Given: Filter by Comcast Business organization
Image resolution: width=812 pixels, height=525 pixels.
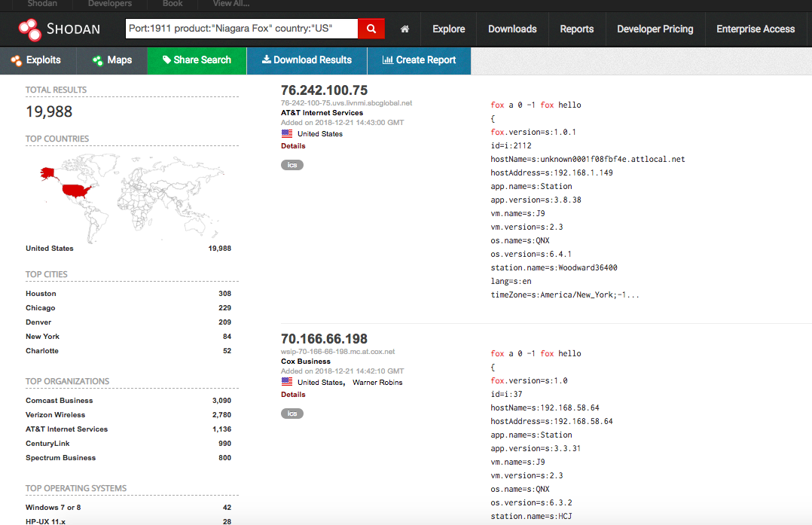Looking at the screenshot, I should [60, 401].
